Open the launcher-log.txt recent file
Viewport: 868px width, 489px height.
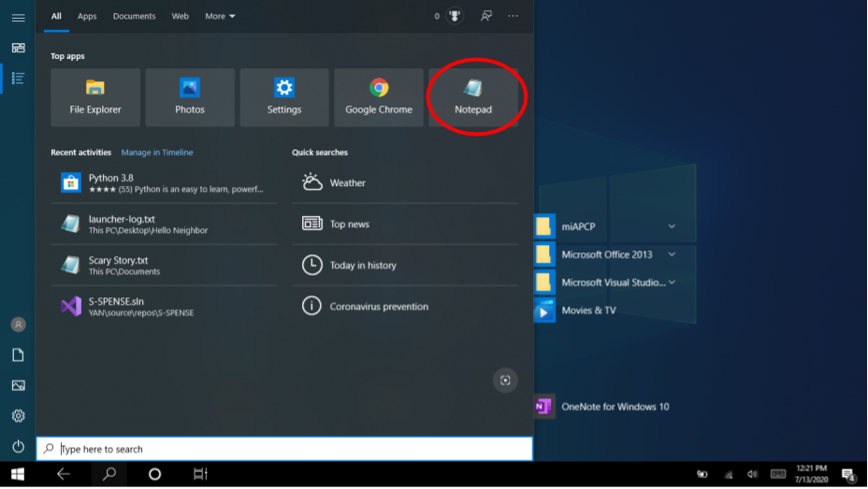tap(164, 224)
